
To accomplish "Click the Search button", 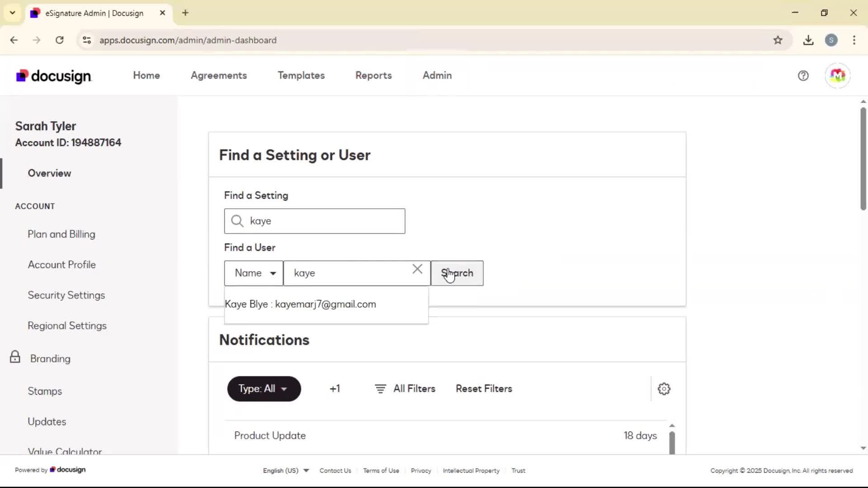I will (x=457, y=273).
